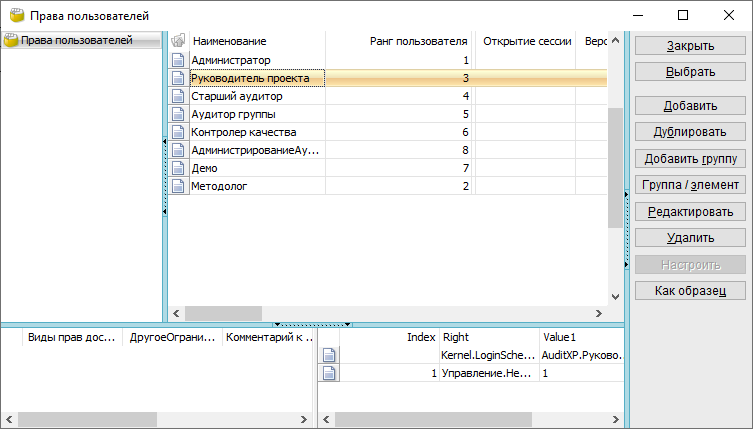Click the Комментарий к column header
753x429 pixels.
click(268, 337)
